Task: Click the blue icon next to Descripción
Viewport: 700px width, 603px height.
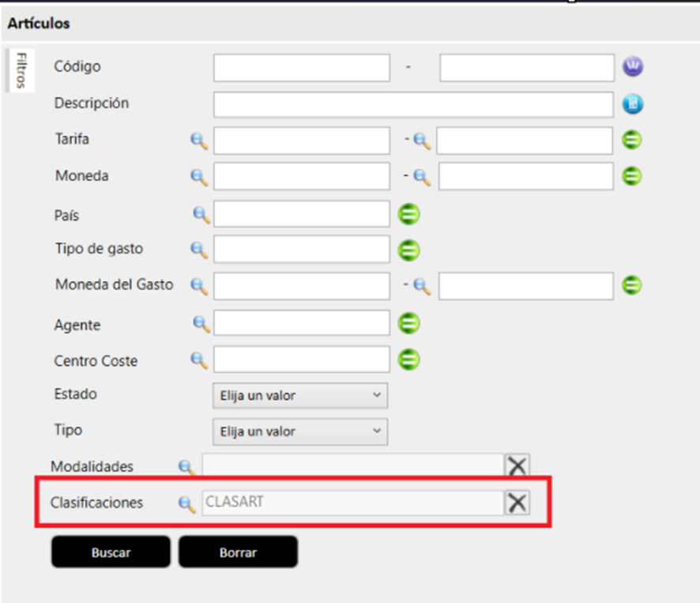Action: 633,104
